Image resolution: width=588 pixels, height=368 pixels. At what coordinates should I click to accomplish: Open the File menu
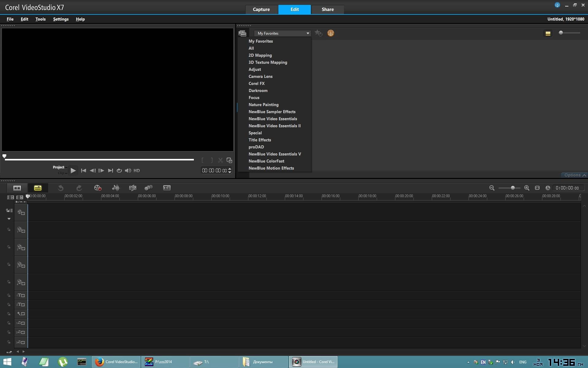click(10, 19)
